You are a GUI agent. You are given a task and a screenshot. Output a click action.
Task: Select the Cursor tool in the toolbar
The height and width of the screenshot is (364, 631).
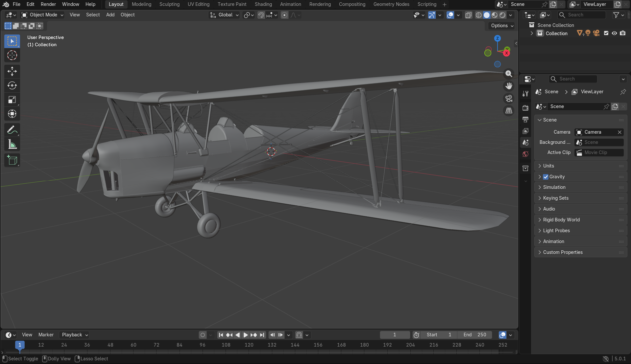[x=12, y=55]
